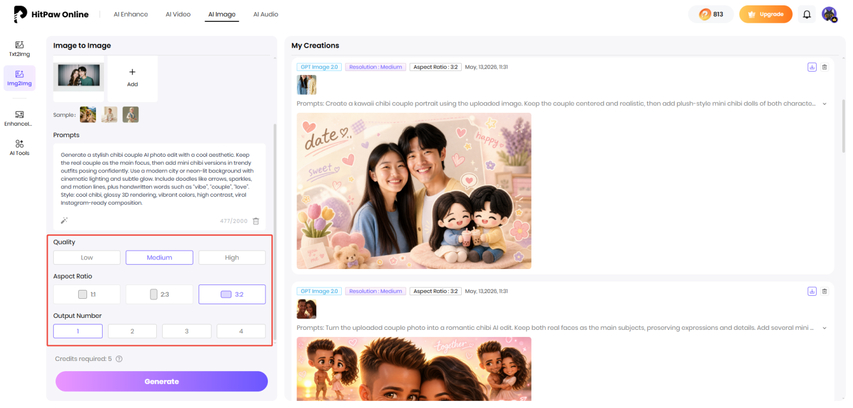Screen dimensions: 853x408
Task: Click the Upgrade button
Action: [x=765, y=15]
